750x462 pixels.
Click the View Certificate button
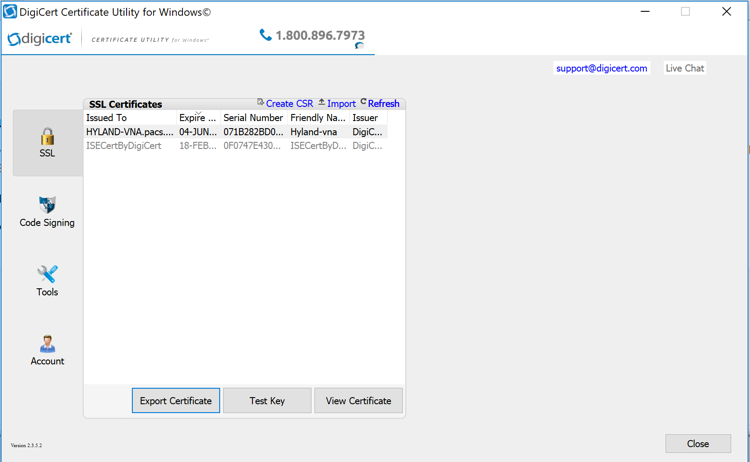[x=358, y=401]
